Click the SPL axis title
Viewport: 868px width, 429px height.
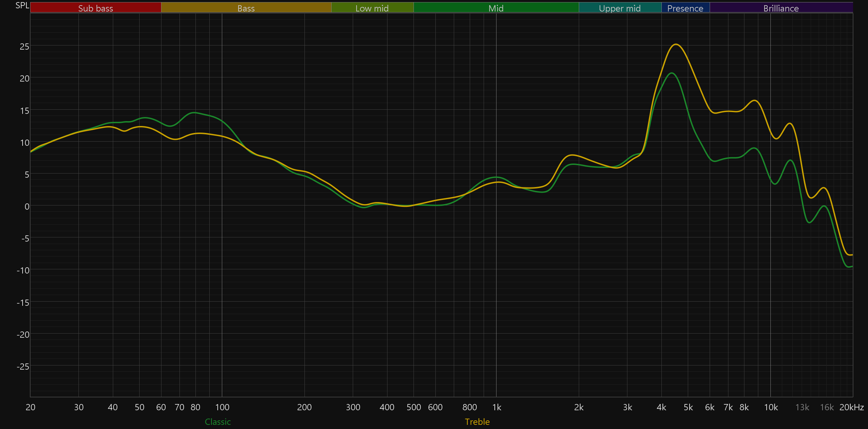point(22,6)
